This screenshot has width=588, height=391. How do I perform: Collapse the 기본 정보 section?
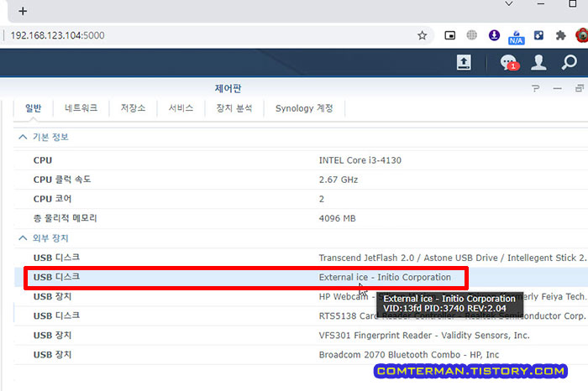pyautogui.click(x=23, y=137)
